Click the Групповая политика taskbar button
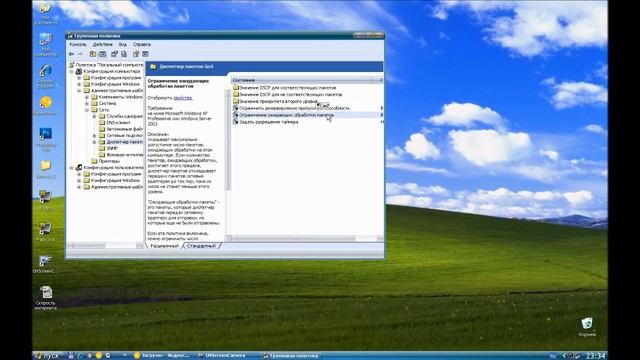 pyautogui.click(x=291, y=356)
